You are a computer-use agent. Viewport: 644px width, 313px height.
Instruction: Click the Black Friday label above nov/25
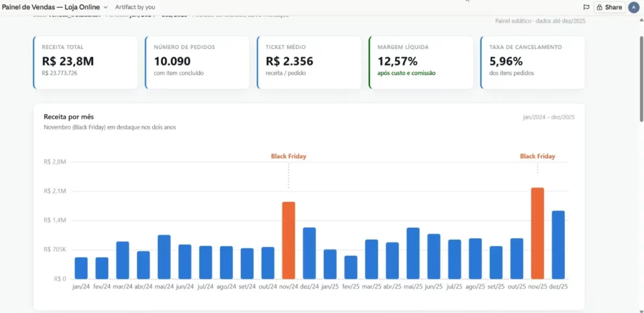click(537, 156)
